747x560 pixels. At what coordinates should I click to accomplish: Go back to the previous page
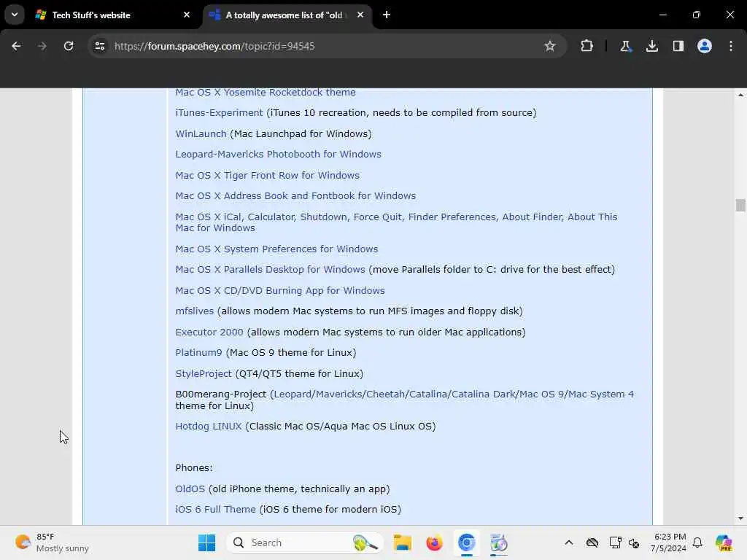click(x=16, y=46)
